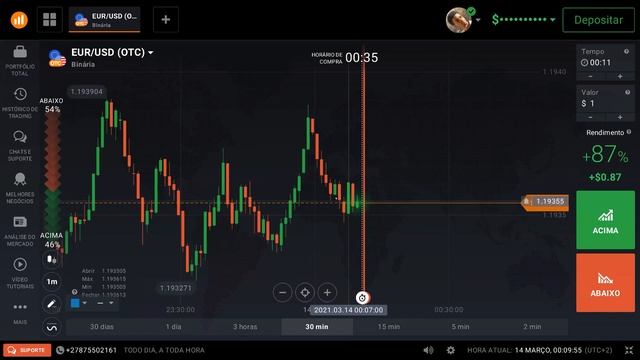Select the 1 dia time range
The image size is (640, 360).
point(173,327)
